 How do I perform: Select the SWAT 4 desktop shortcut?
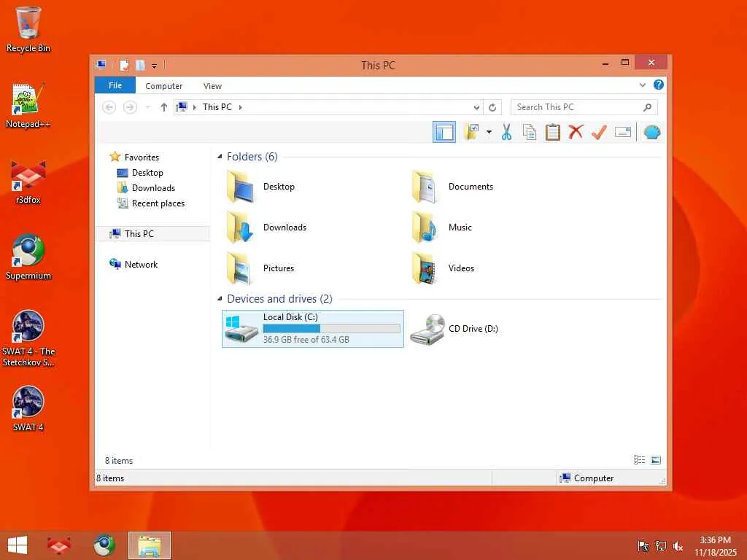(28, 408)
